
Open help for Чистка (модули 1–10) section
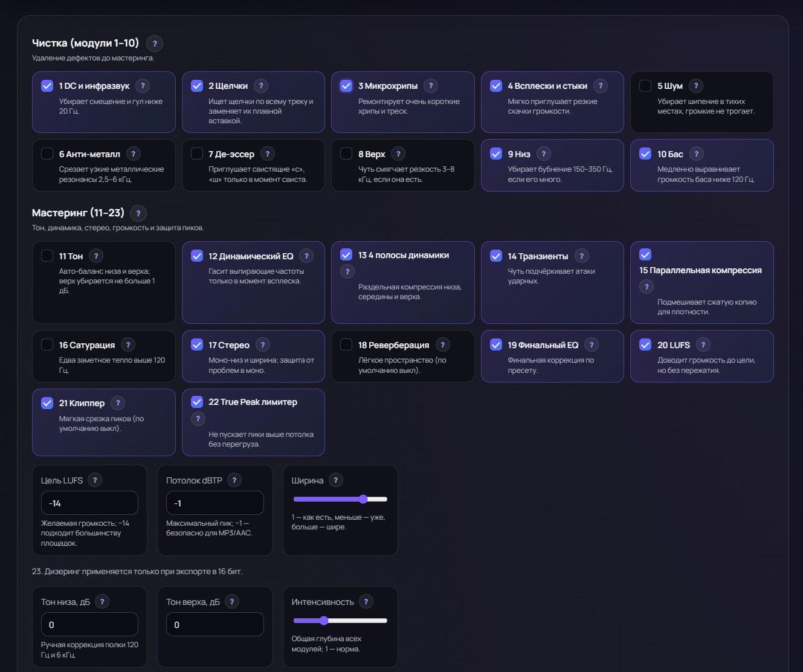pos(155,44)
